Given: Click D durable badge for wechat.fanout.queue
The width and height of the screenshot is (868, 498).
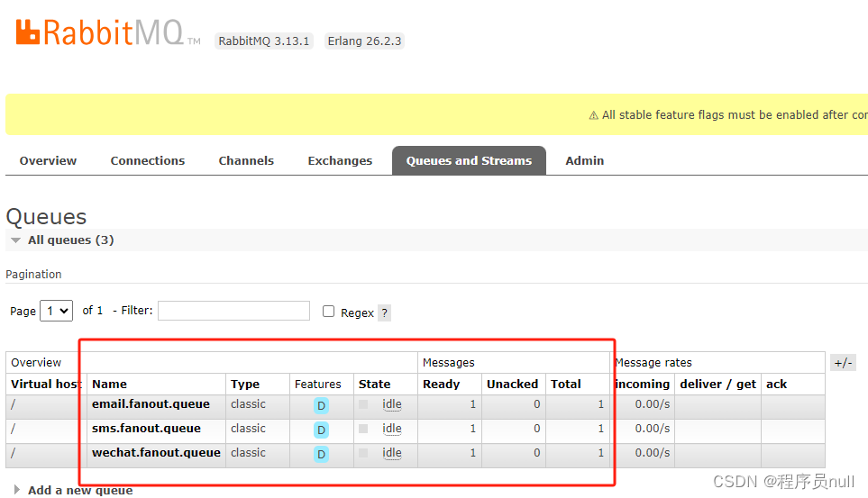Looking at the screenshot, I should [321, 454].
